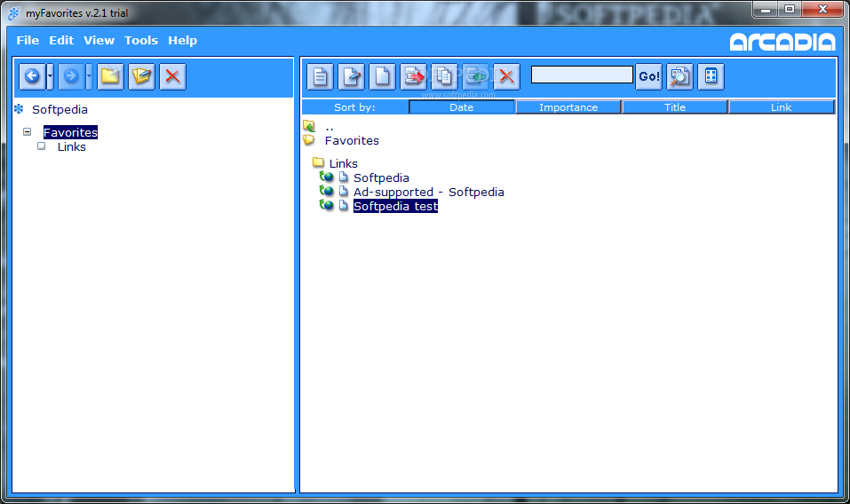Click the box next to Links tree node
Screen dimensions: 850x504
click(x=41, y=146)
